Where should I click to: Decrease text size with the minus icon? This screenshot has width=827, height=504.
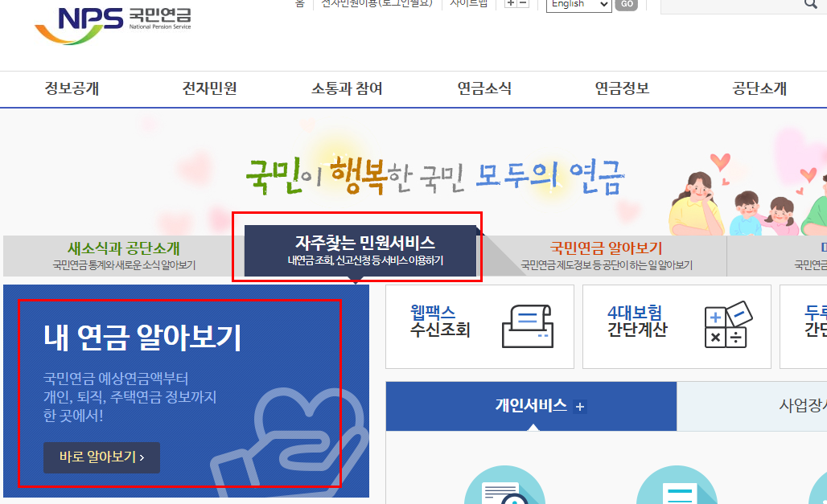point(523,3)
